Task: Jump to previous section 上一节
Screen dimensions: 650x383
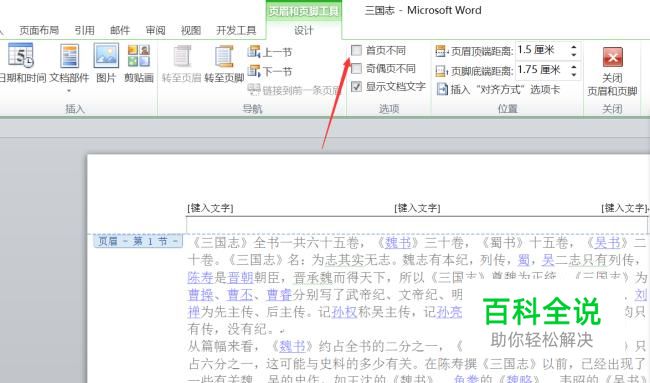Action: tap(270, 52)
